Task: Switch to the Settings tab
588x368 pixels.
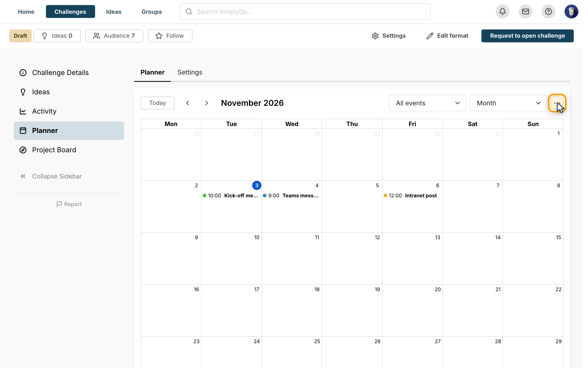Action: pos(190,72)
